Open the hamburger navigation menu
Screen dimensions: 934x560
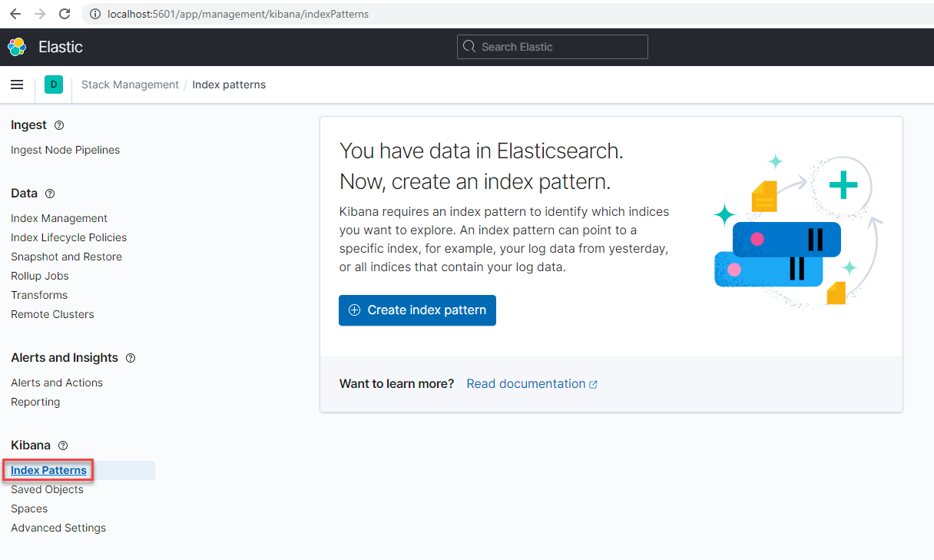click(x=17, y=84)
